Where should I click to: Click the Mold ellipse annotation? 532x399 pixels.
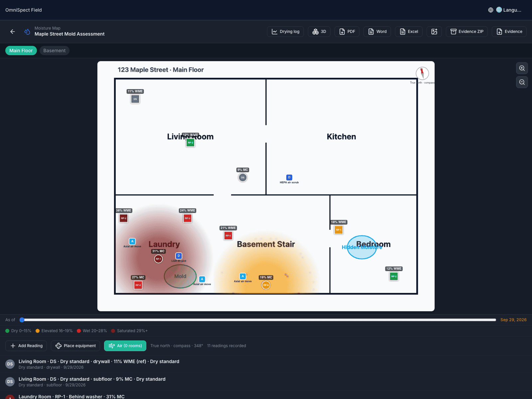click(x=180, y=276)
